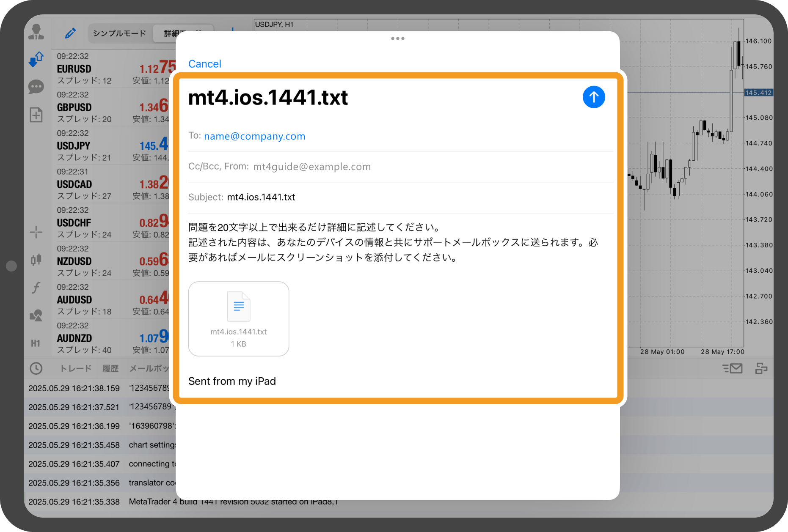Viewport: 788px width, 532px height.
Task: Edit the Subject field
Action: click(x=400, y=197)
